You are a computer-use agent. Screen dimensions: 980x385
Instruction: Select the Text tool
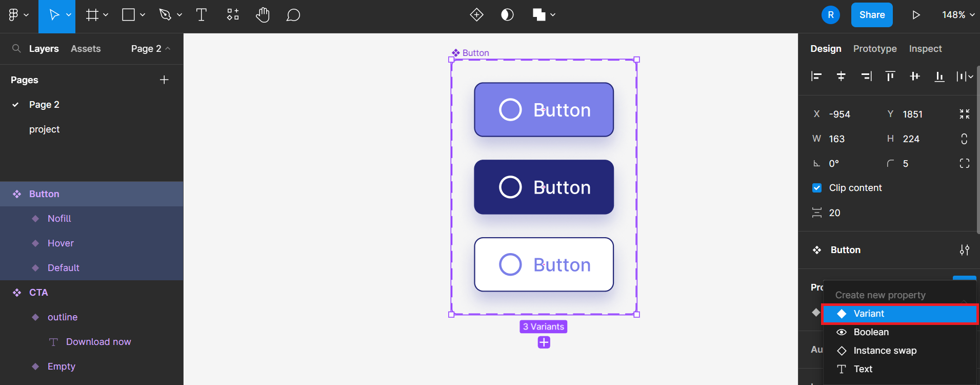(202, 15)
